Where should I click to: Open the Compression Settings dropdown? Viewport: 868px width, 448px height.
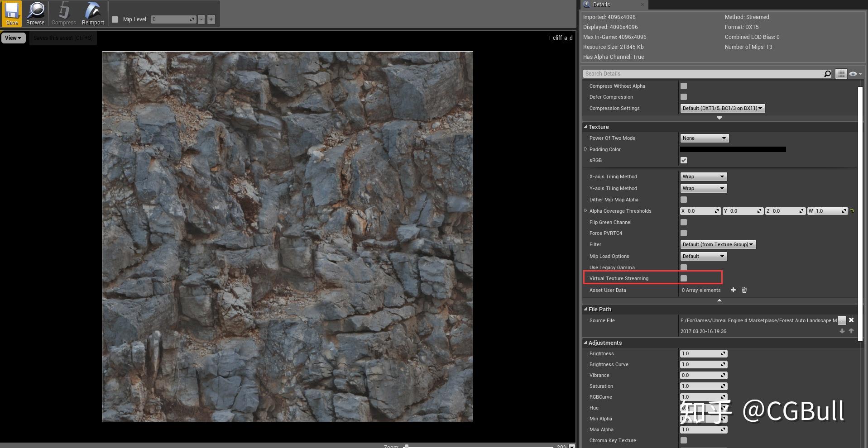pos(722,108)
